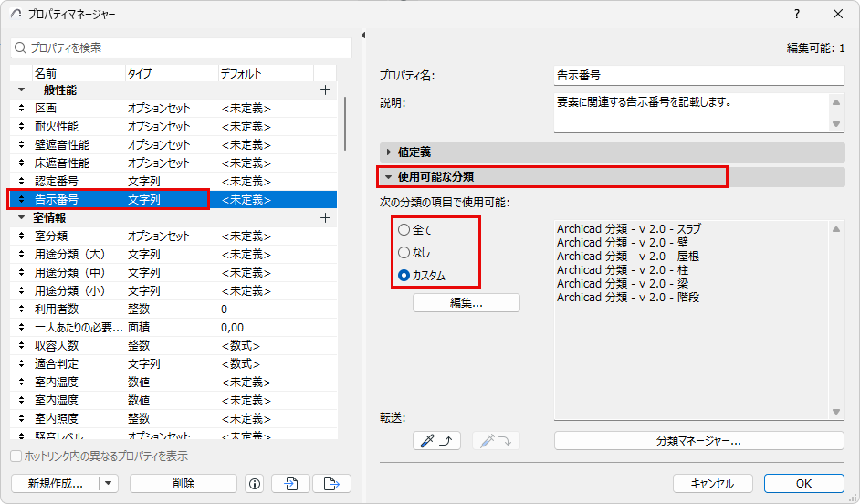Click the plus icon for 室情報 group

point(325,217)
